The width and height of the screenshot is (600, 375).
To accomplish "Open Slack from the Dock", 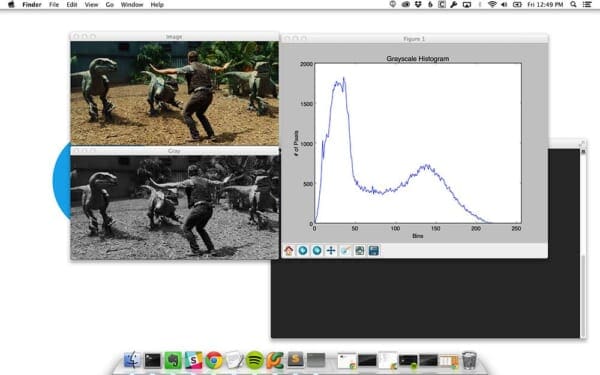I will (193, 360).
